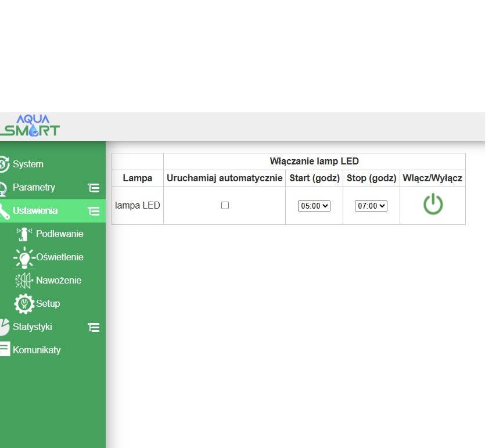Toggle the LED lamp power button

click(433, 205)
